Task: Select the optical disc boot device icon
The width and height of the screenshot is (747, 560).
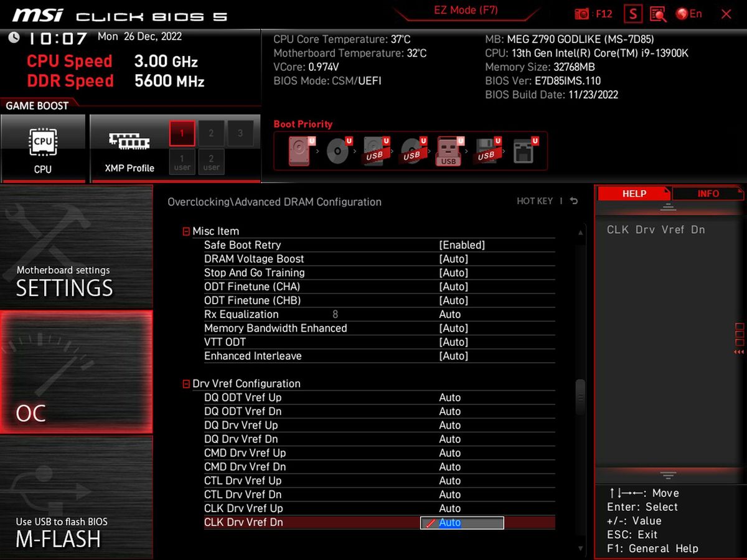Action: pos(339,151)
